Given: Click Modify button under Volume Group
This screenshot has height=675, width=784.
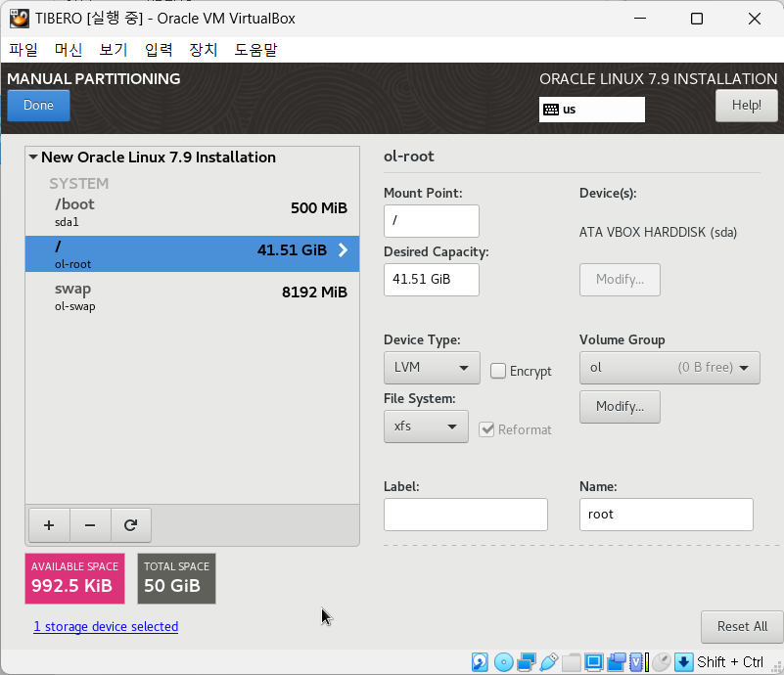Looking at the screenshot, I should 620,407.
